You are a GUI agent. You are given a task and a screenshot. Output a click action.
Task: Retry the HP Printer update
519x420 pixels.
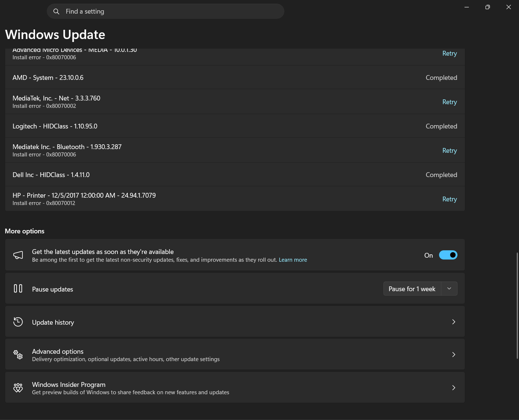(449, 199)
